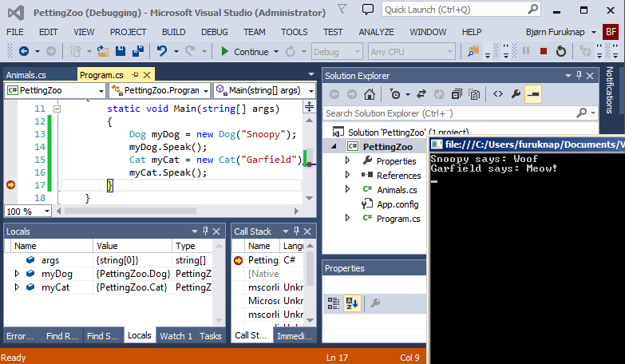Viewport: 625px width, 364px height.
Task: Close the Program.cs tab
Action: [x=147, y=75]
